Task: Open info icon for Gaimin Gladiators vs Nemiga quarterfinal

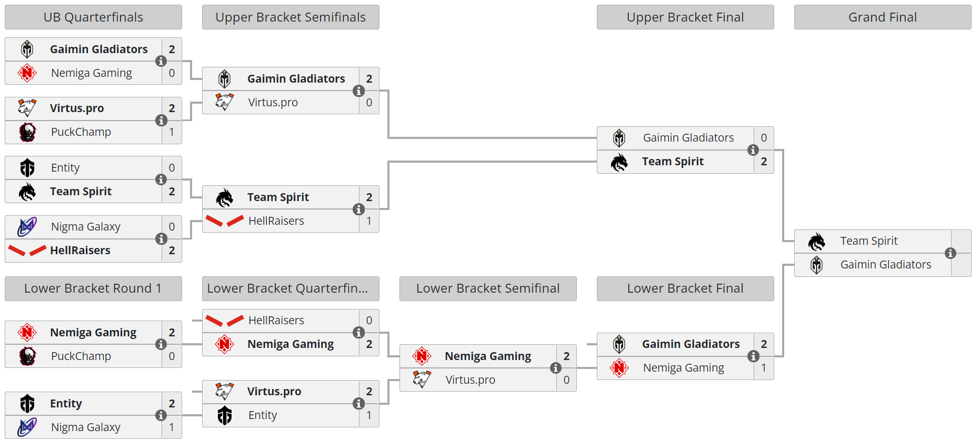Action: tap(161, 61)
